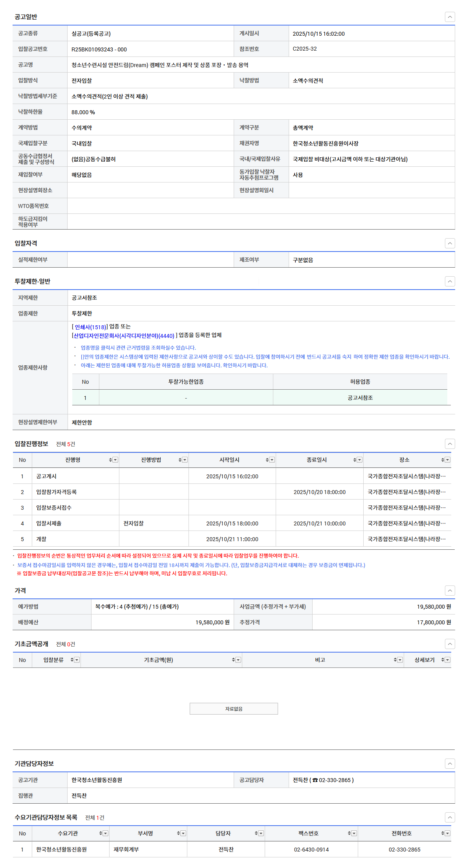Collapse the 기관담당자정보 section
The width and height of the screenshot is (463, 868).
pos(450,764)
